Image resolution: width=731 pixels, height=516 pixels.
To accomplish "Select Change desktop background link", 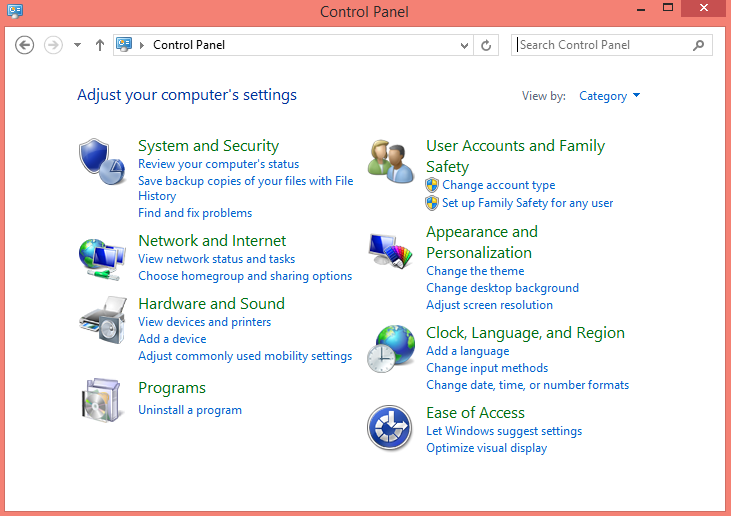I will pyautogui.click(x=502, y=288).
